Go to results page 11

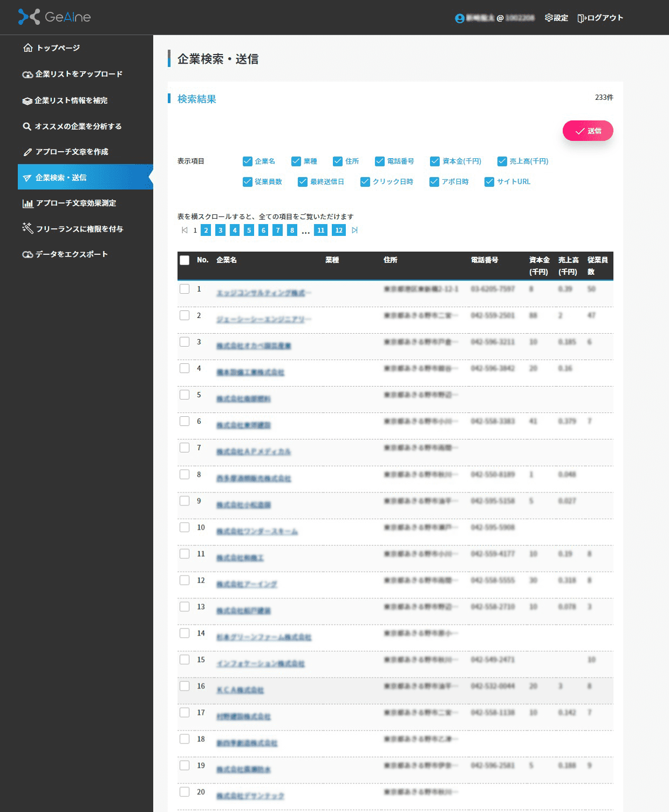point(320,231)
